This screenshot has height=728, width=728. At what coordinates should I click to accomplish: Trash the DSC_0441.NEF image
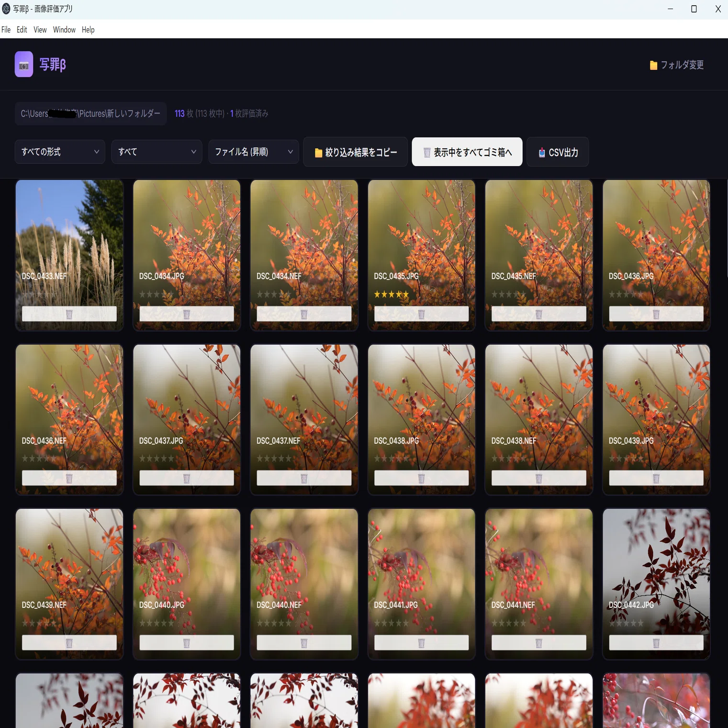coord(539,643)
